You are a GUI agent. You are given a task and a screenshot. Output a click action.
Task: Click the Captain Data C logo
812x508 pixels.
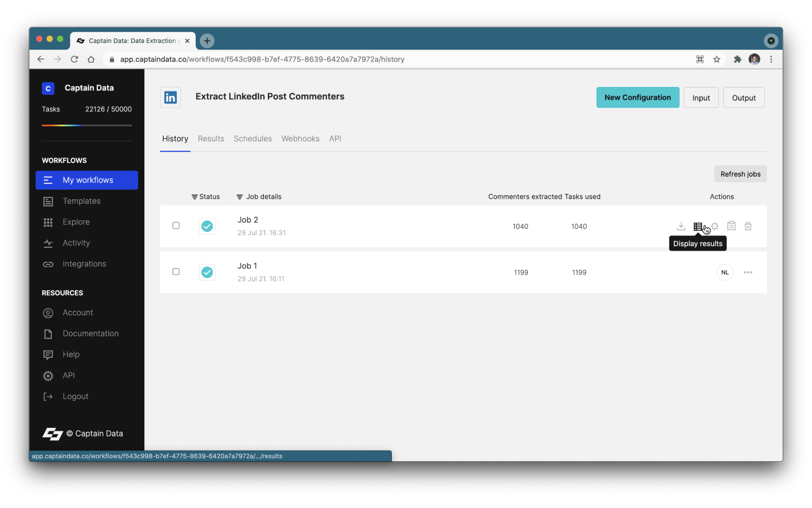click(48, 89)
